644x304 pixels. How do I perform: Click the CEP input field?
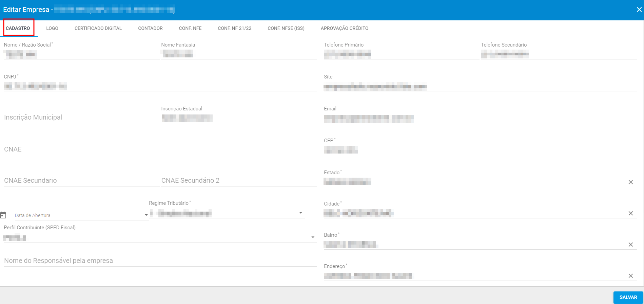(480, 150)
